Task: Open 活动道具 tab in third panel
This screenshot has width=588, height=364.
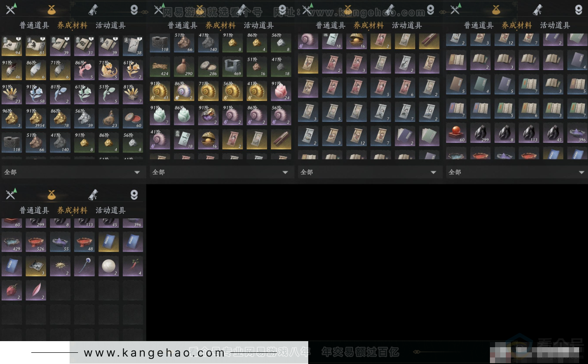Action: coord(407,26)
